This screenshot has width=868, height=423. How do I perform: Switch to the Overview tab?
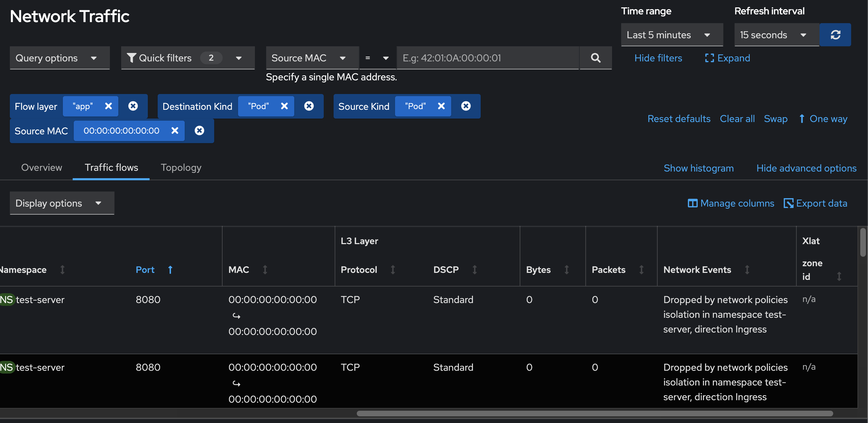(x=41, y=168)
